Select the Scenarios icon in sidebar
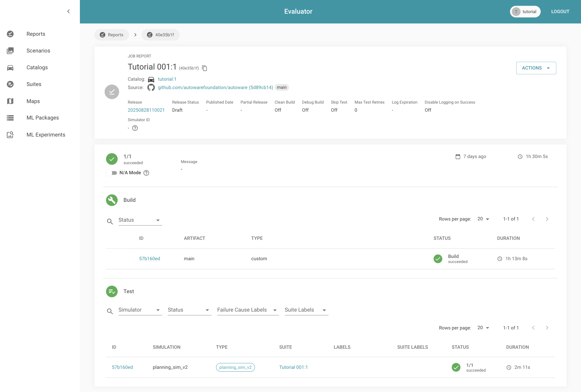581x392 pixels. 10,51
